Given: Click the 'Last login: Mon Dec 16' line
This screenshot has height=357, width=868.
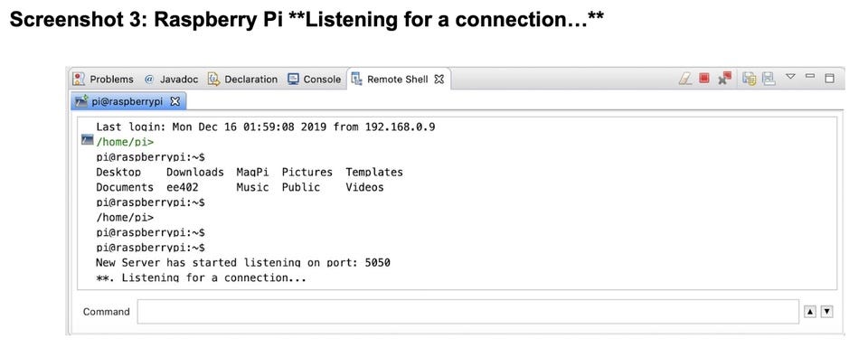Looking at the screenshot, I should 266,127.
